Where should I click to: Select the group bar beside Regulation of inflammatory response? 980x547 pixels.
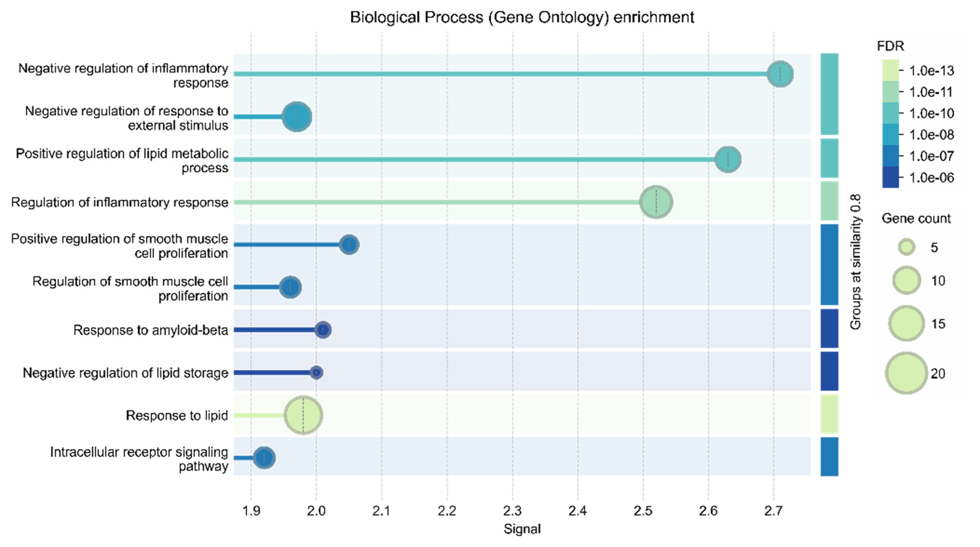(x=829, y=201)
